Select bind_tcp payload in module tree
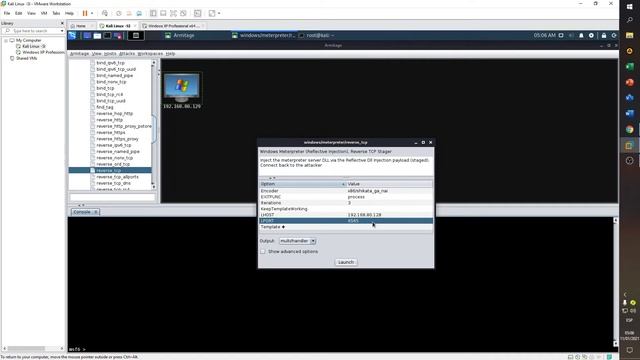This screenshot has height=360, width=640. click(x=105, y=88)
